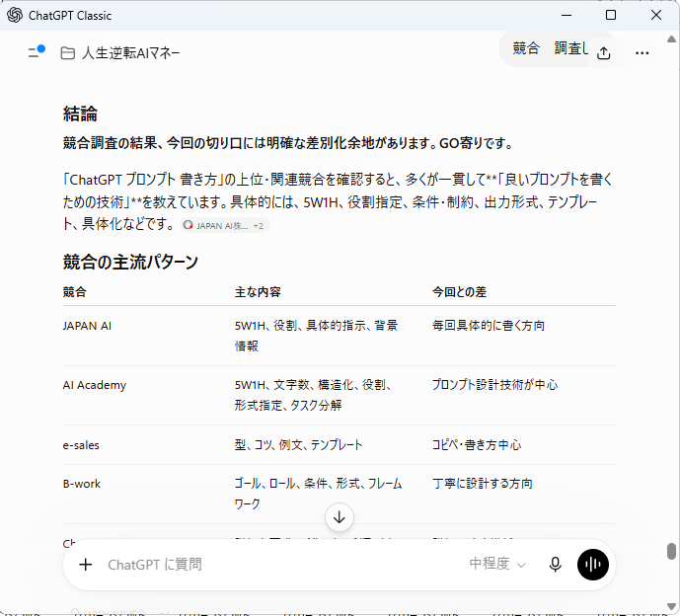This screenshot has width=680, height=616.
Task: Click the scrollbar down arrow
Action: point(671,607)
